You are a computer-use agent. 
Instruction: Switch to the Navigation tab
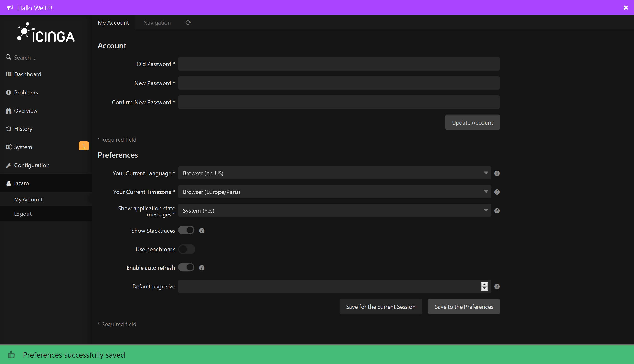click(157, 22)
